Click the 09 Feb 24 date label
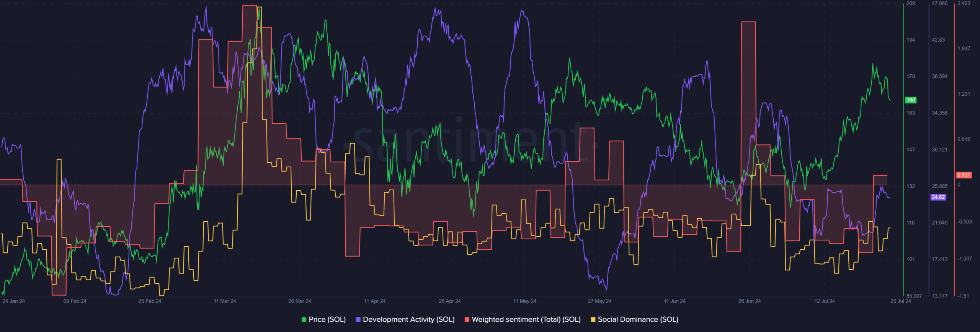The width and height of the screenshot is (980, 332). click(75, 301)
